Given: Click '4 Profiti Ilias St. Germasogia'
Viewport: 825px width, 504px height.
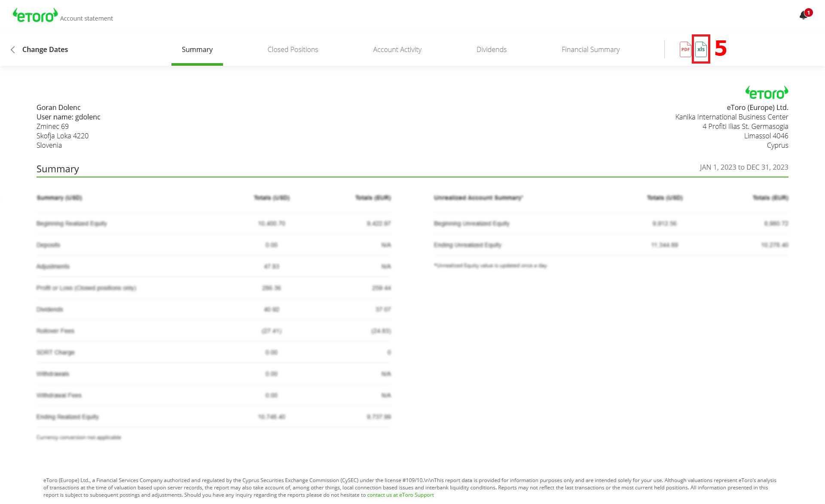Looking at the screenshot, I should point(746,126).
